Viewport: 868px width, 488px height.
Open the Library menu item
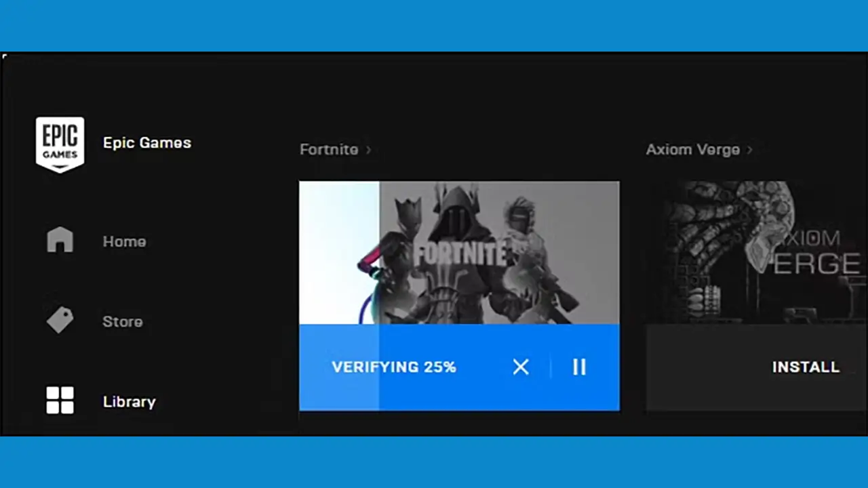[130, 401]
